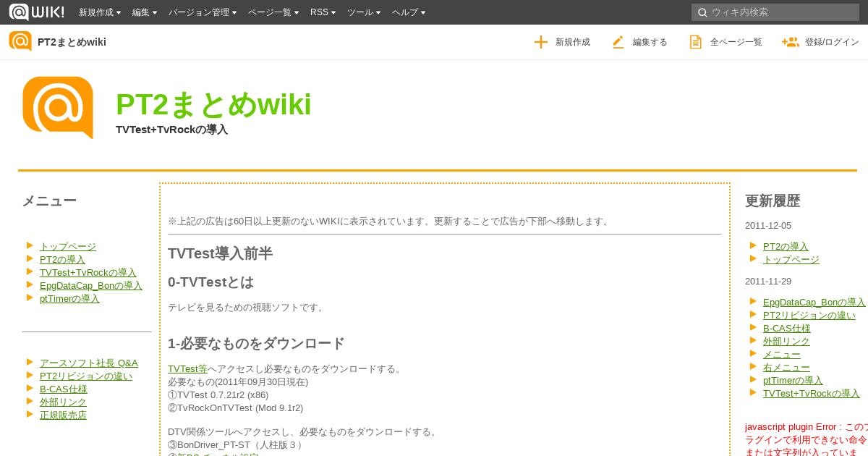The height and width of the screenshot is (456, 868).
Task: Open the ツール dropdown menu
Action: pos(364,12)
